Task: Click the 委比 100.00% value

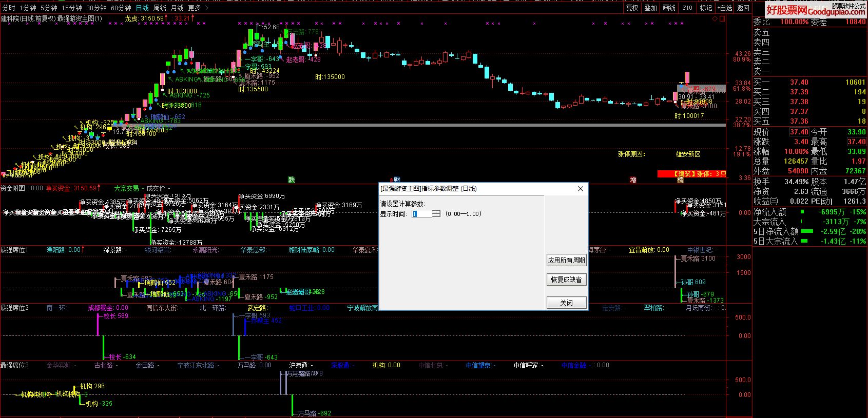Action: coord(795,22)
